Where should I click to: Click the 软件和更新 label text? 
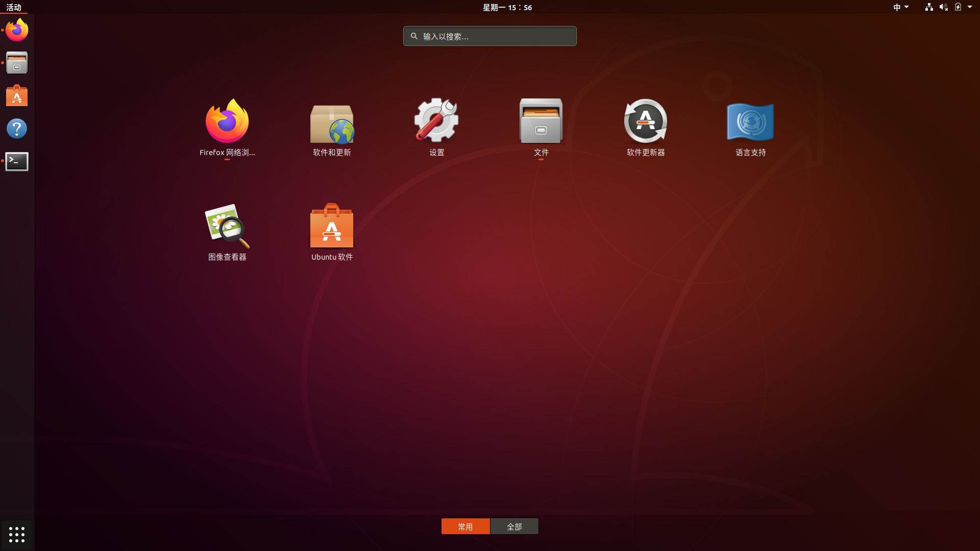click(x=332, y=153)
